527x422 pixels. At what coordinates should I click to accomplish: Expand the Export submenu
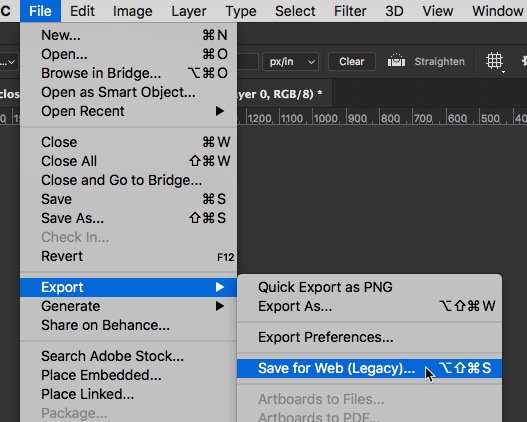click(x=128, y=287)
